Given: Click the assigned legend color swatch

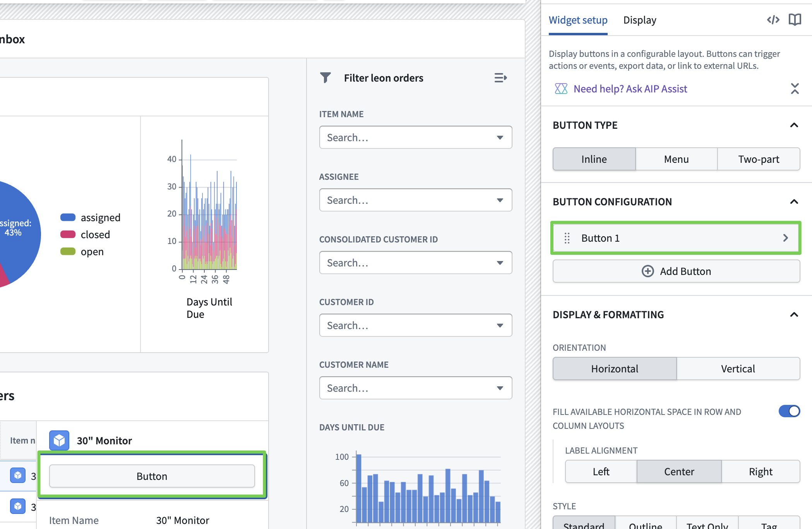Looking at the screenshot, I should point(68,217).
